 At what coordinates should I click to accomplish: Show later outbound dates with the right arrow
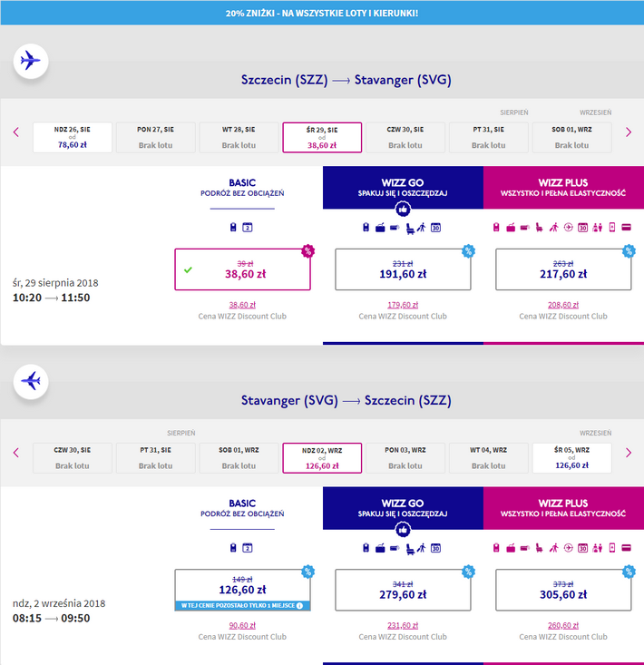click(629, 132)
